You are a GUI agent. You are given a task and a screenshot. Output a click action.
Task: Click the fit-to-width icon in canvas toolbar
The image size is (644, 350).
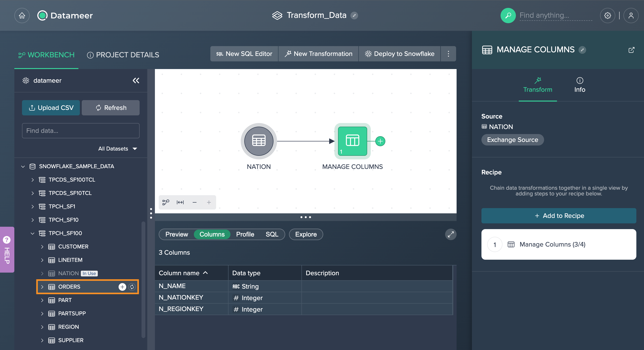(x=180, y=202)
